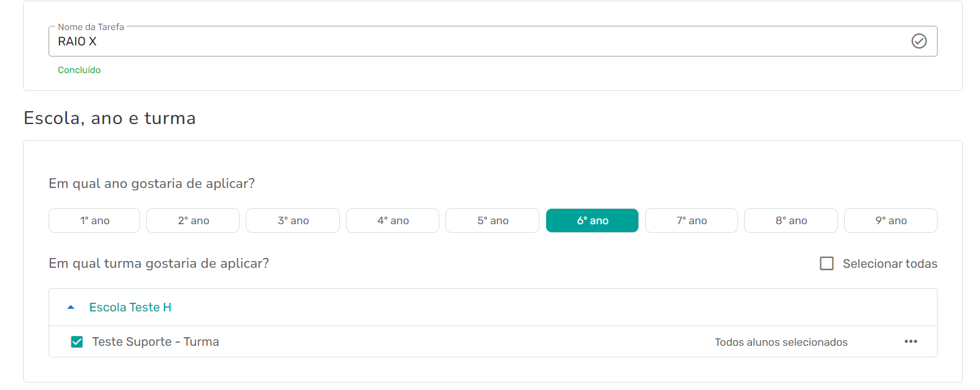Click the checkmark circle icon in the task name field

919,41
